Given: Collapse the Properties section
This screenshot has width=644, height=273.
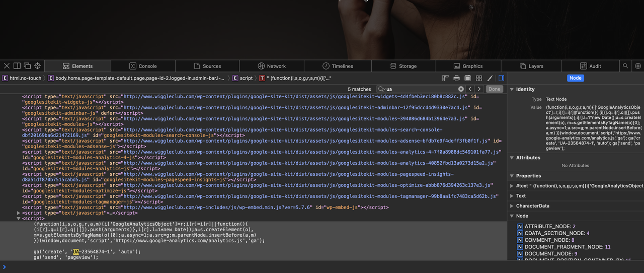Looking at the screenshot, I should (x=512, y=176).
